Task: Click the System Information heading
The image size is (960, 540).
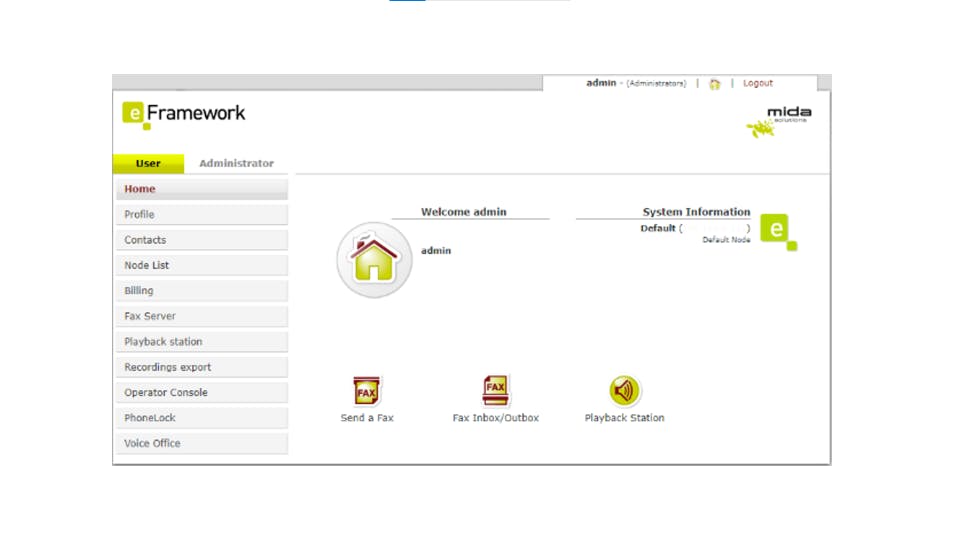Action: pyautogui.click(x=696, y=212)
